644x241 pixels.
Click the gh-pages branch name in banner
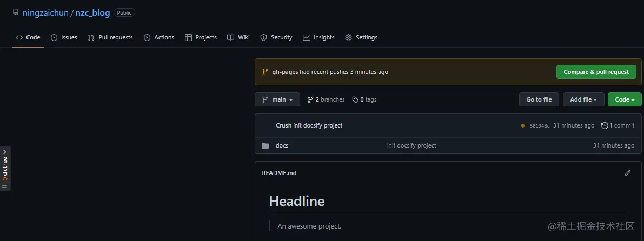pyautogui.click(x=285, y=72)
